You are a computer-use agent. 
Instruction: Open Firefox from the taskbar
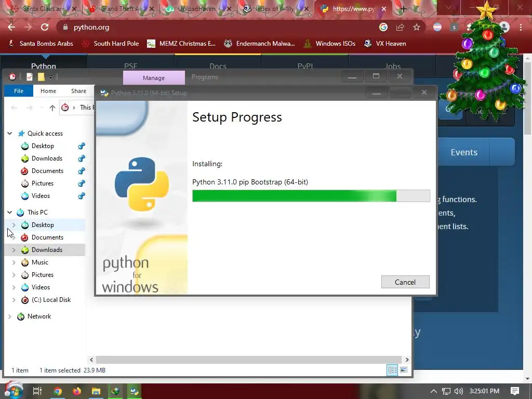pyautogui.click(x=77, y=391)
